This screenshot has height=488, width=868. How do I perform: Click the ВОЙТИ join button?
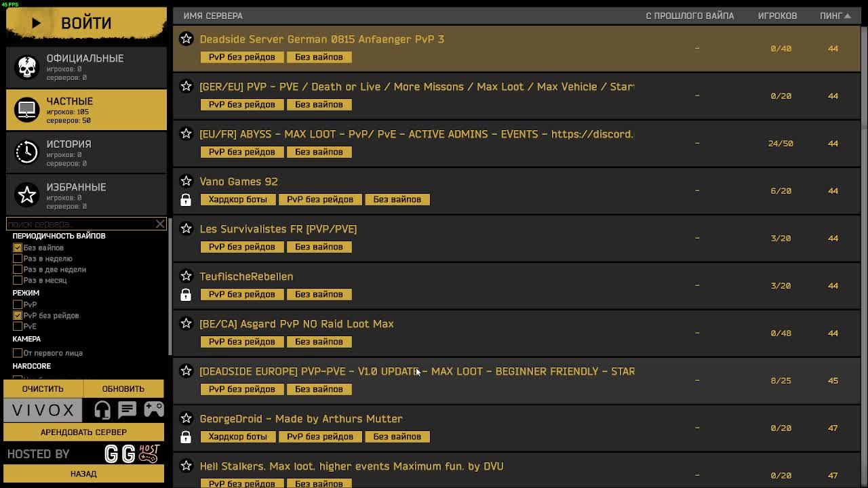pyautogui.click(x=86, y=23)
